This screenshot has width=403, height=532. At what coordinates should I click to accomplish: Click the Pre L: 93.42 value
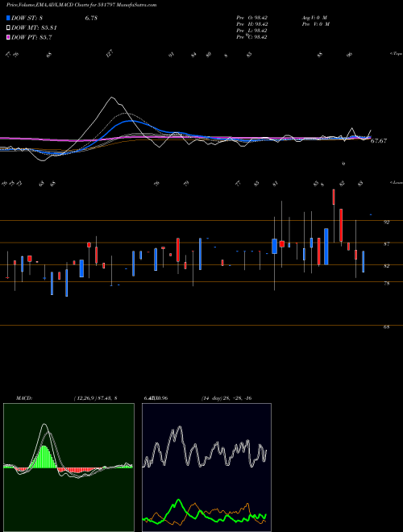click(252, 31)
